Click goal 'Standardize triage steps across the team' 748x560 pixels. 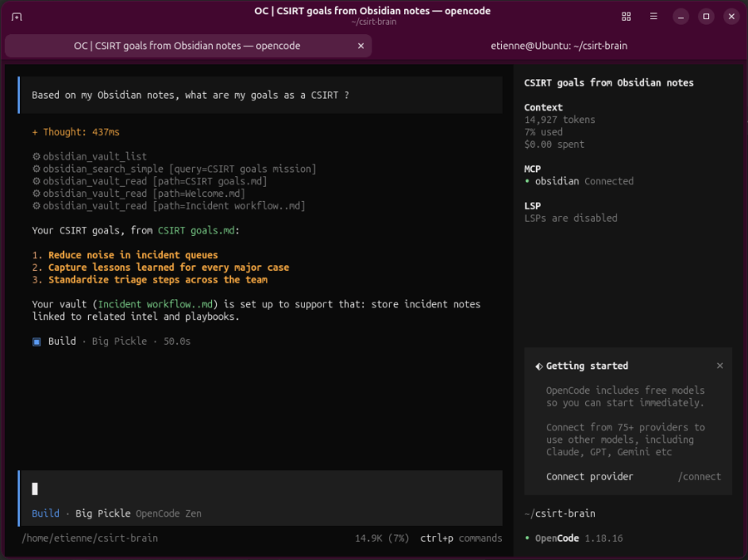[x=157, y=280]
